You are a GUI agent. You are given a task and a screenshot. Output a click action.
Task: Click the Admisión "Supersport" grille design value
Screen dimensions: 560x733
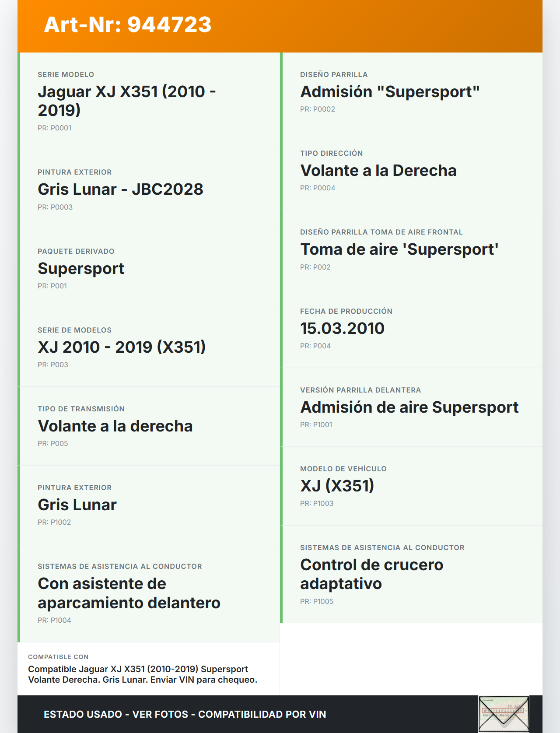[x=390, y=91]
